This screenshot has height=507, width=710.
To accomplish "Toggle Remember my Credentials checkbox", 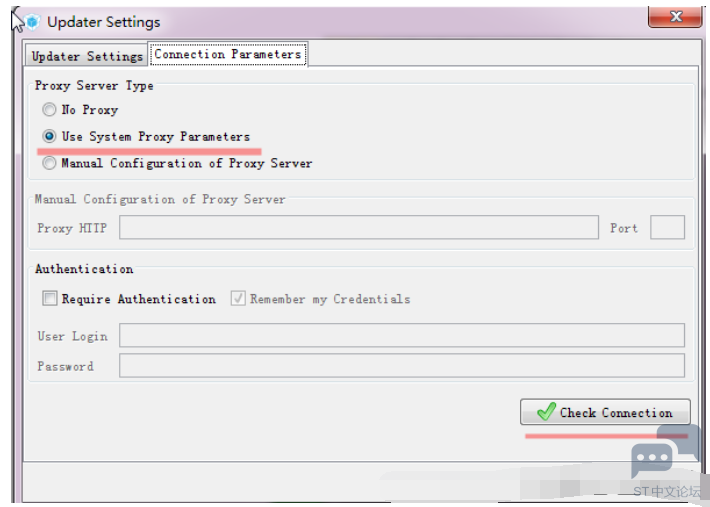I will tap(238, 298).
